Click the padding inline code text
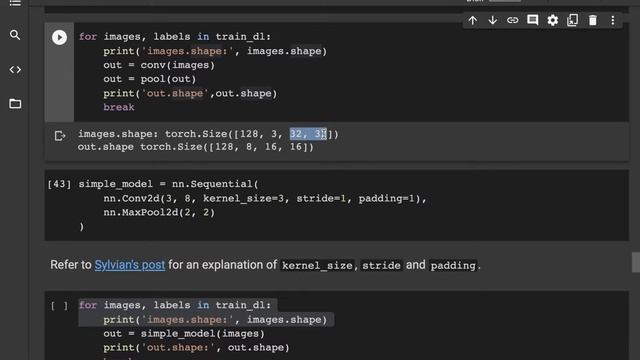640x360 pixels. click(453, 266)
